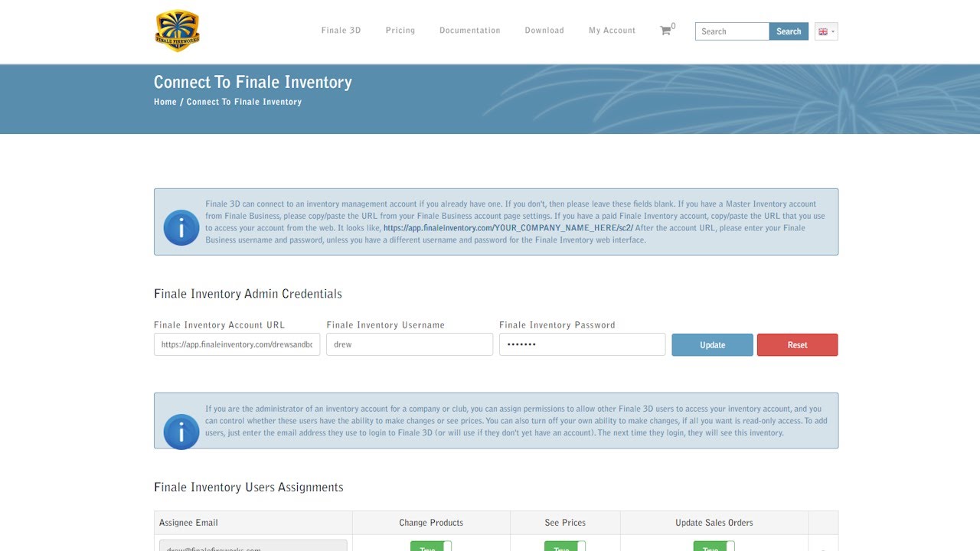Viewport: 980px width, 551px height.
Task: Click the See Prices column header
Action: [565, 523]
